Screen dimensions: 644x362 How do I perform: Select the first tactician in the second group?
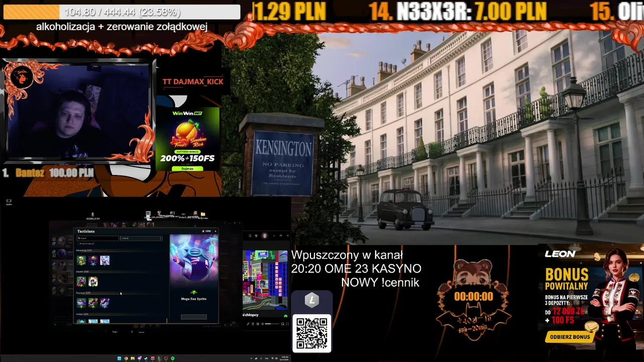click(81, 282)
